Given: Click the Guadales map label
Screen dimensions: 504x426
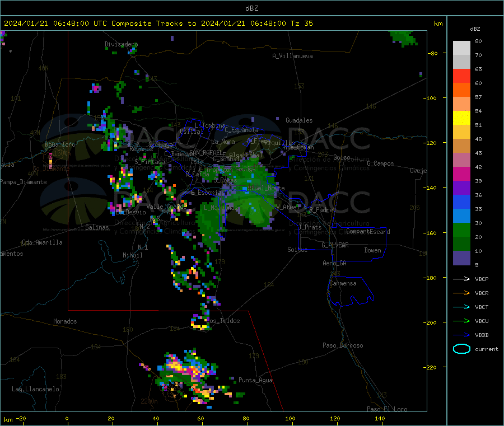Looking at the screenshot, I should click(299, 120).
